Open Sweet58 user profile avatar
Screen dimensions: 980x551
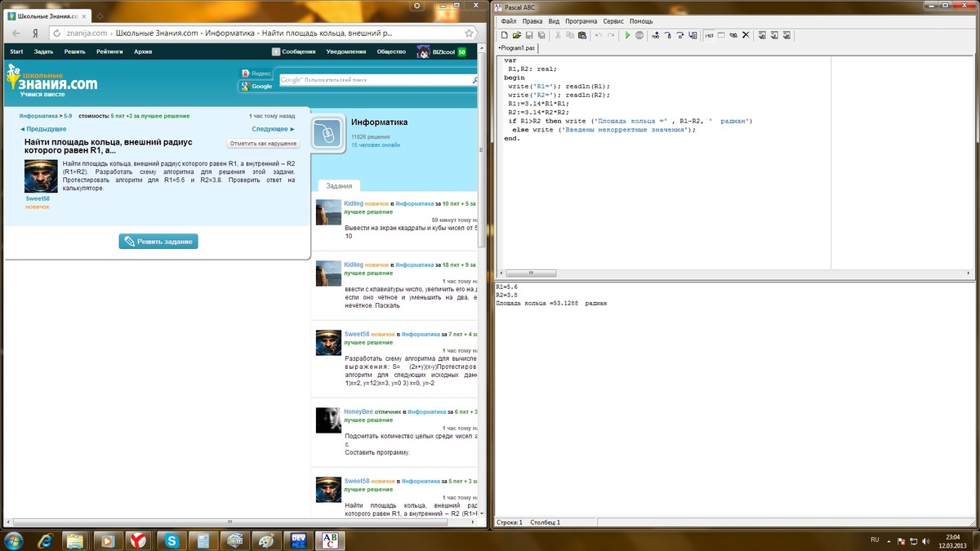pos(41,176)
